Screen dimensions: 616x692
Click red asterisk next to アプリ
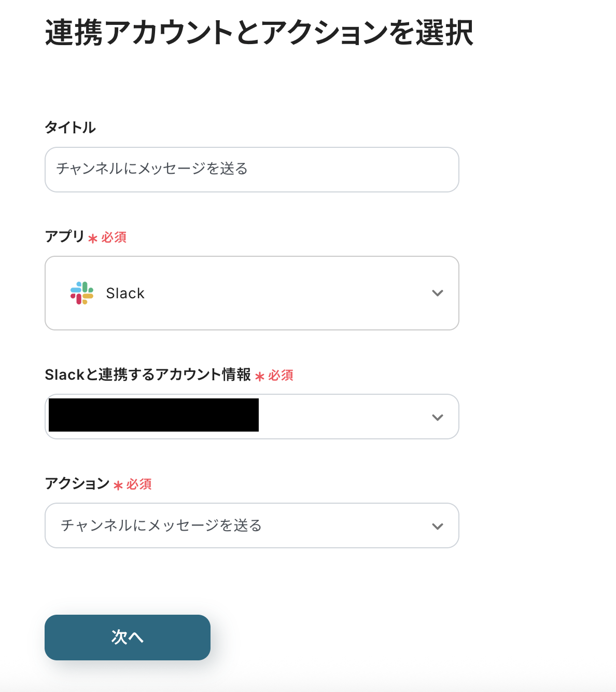click(x=93, y=239)
